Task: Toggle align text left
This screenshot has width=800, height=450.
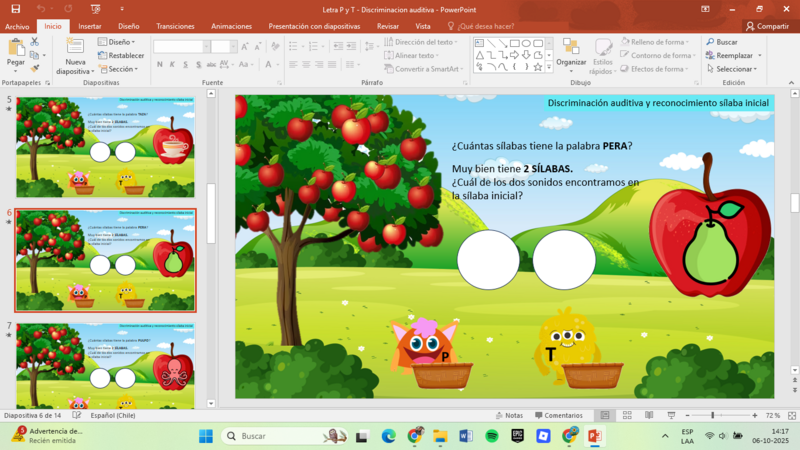Action: tap(293, 64)
